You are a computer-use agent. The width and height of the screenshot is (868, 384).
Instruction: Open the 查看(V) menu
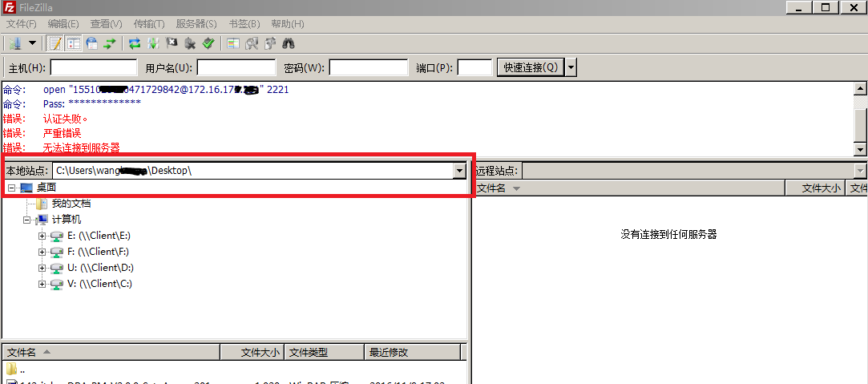(107, 24)
